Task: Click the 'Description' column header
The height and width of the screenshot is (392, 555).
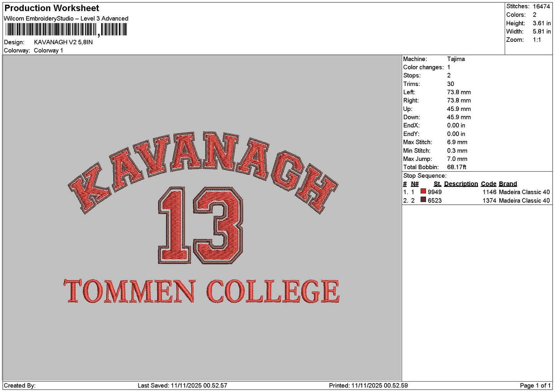Action: coord(461,184)
